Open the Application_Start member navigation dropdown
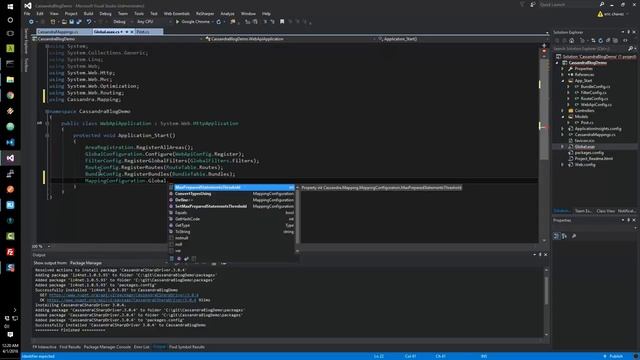640x360 pixels. (x=461, y=39)
